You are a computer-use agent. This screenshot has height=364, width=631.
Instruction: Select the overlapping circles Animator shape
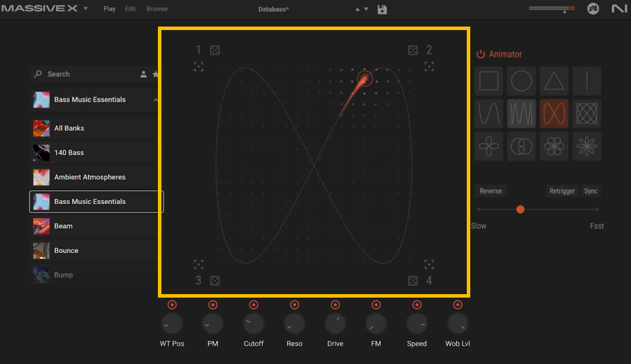click(x=521, y=146)
